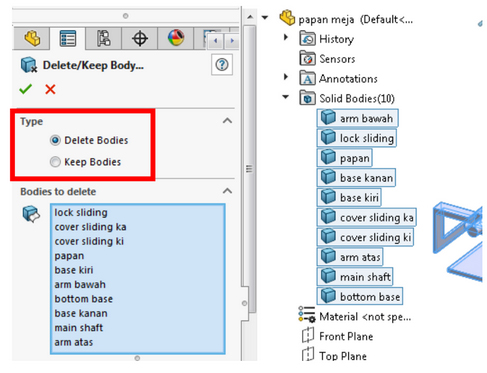
Task: Click the History folder icon
Action: (x=307, y=39)
